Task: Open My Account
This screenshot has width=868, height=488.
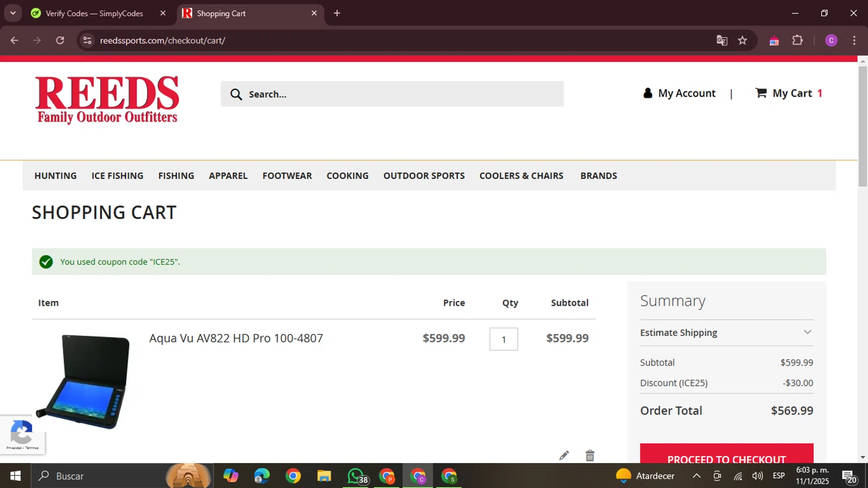Action: [679, 93]
